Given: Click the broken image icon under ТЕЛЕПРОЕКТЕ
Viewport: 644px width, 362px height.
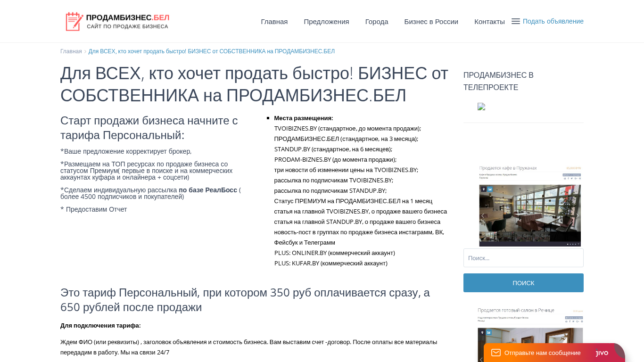Looking at the screenshot, I should [x=481, y=107].
